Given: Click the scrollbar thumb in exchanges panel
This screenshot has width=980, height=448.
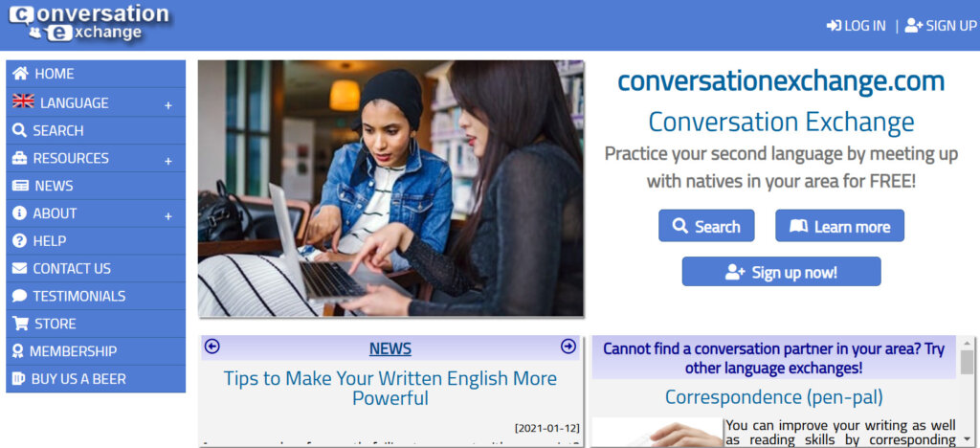Looking at the screenshot, I should point(967,362).
